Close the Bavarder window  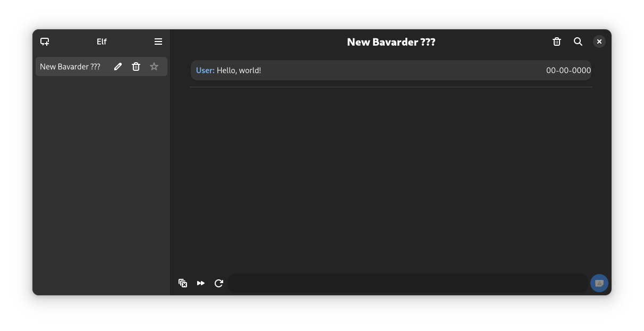pos(599,42)
